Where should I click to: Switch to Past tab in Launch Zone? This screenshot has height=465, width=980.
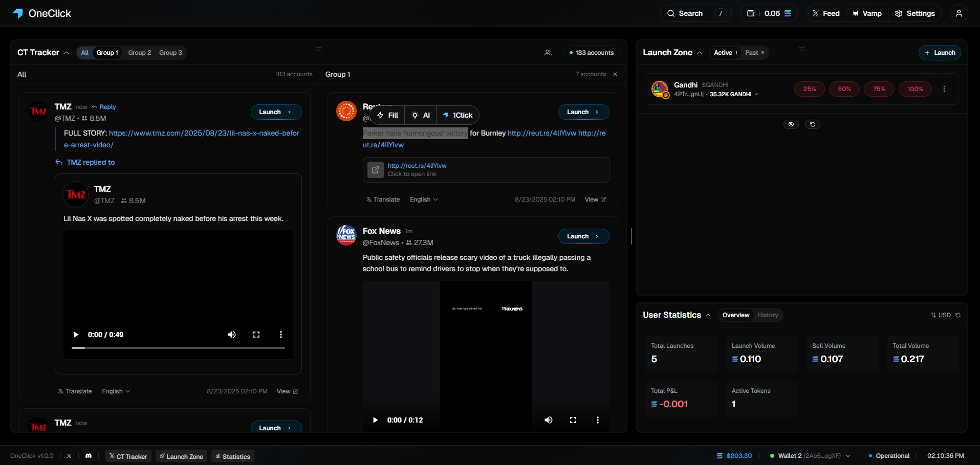point(754,53)
